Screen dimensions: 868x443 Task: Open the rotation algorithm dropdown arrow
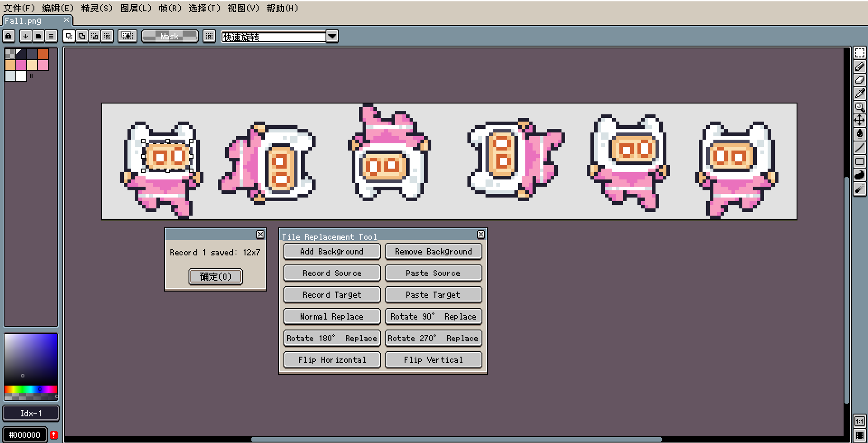(332, 36)
